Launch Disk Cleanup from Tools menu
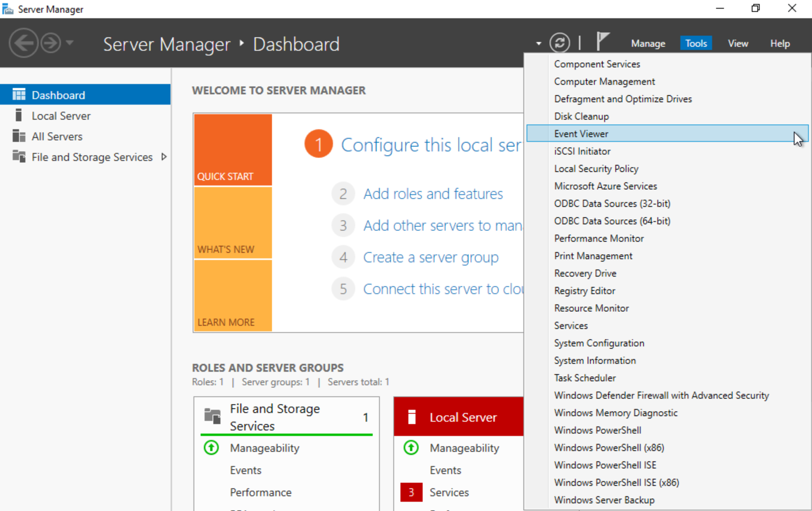The width and height of the screenshot is (812, 511). (x=667, y=116)
